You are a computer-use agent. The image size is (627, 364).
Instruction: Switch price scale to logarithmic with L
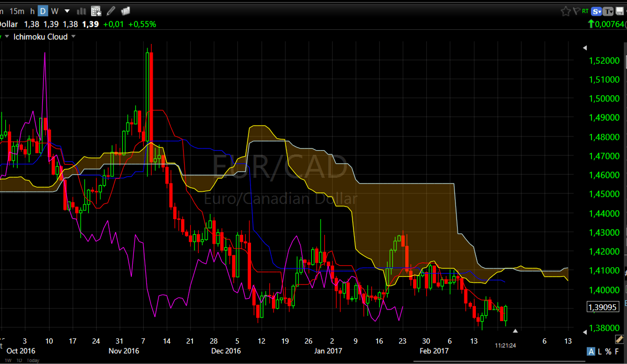click(600, 351)
